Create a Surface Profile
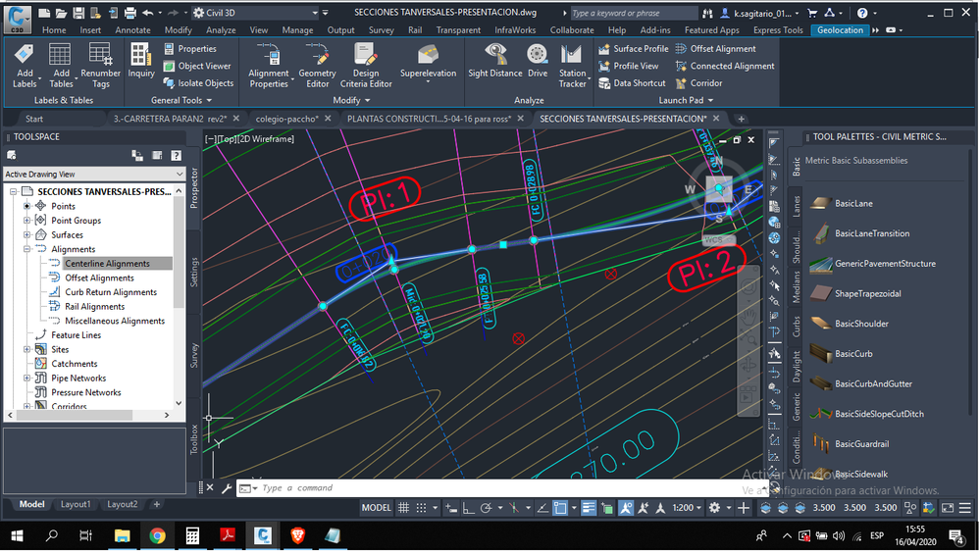Screen dimensions: 980x556 tap(633, 49)
